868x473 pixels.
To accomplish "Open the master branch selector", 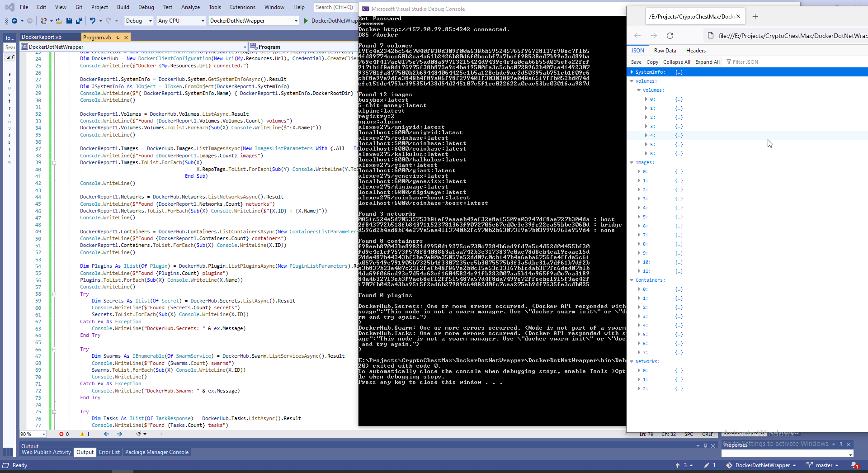I will (822, 465).
